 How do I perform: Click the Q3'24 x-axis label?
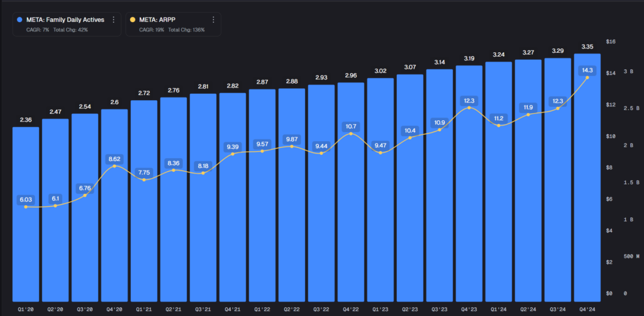[558, 308]
